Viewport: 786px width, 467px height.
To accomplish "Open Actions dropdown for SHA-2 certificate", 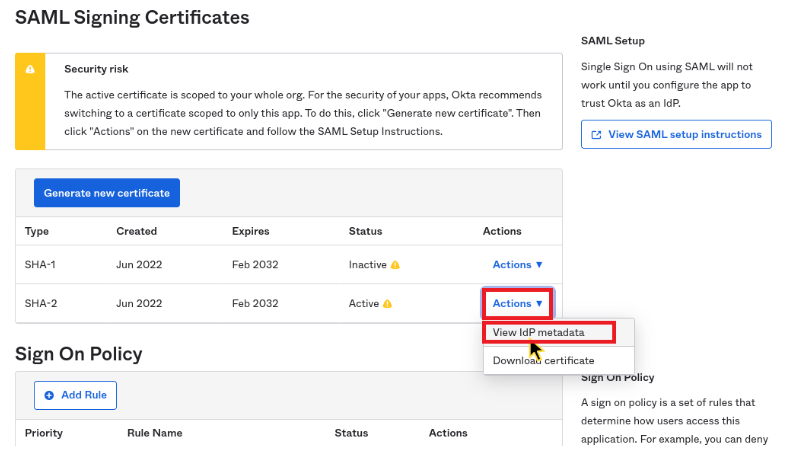I will 517,303.
